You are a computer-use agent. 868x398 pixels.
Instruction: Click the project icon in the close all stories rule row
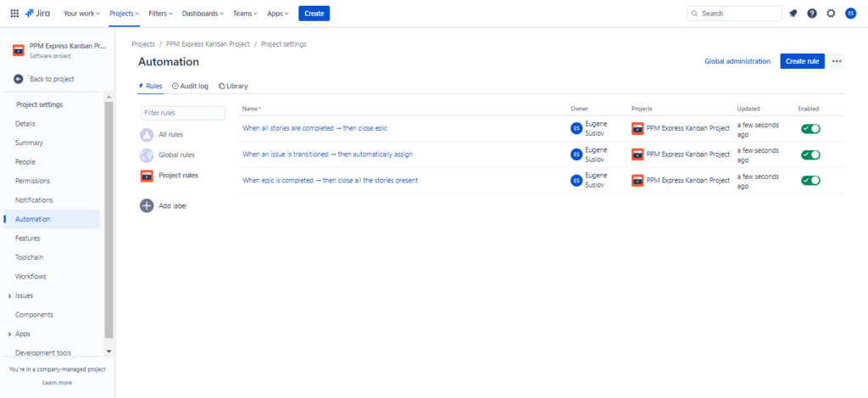pyautogui.click(x=637, y=180)
